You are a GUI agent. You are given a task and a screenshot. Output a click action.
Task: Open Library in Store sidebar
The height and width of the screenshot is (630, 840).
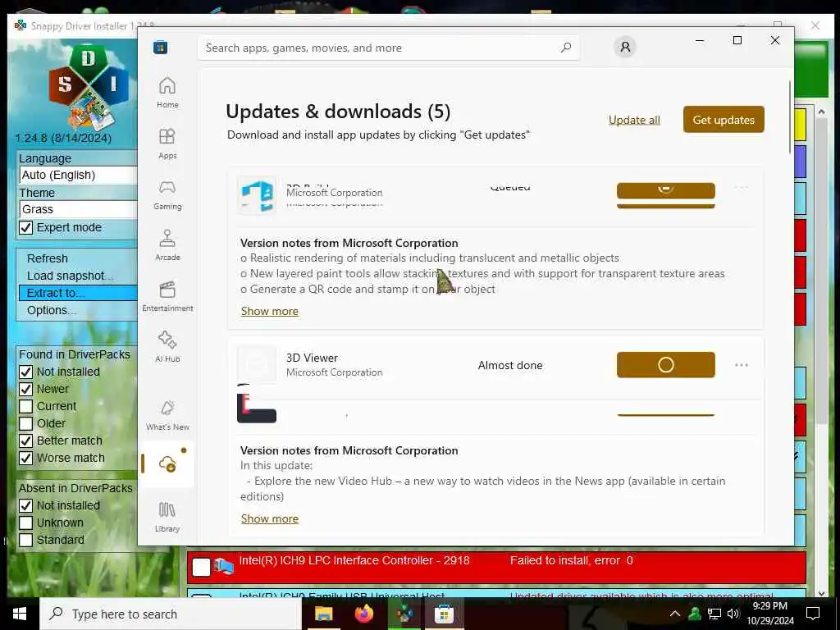[167, 517]
